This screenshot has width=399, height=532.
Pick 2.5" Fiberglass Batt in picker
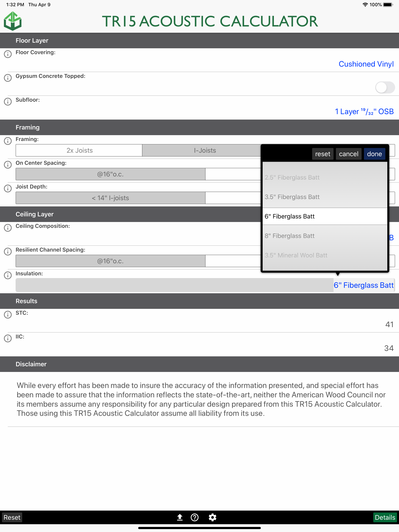(x=325, y=177)
